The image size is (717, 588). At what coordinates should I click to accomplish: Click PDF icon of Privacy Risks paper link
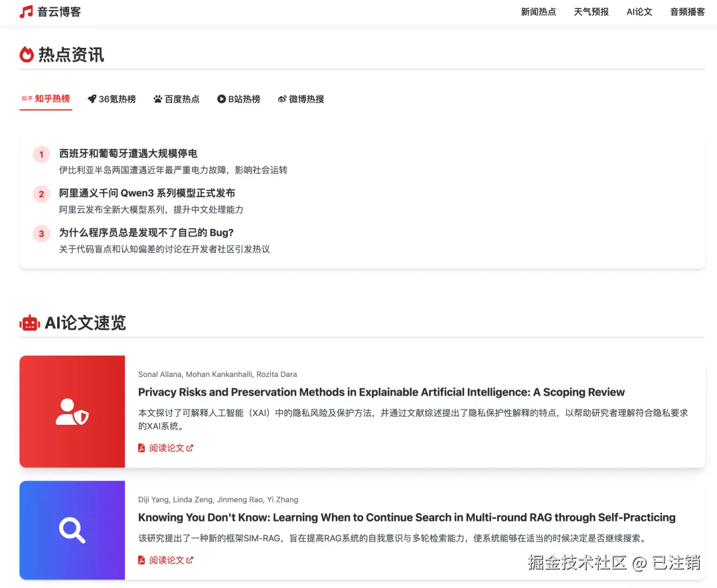click(141, 448)
